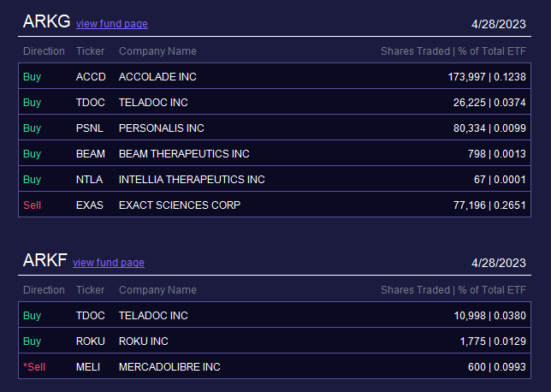The image size is (551, 392).
Task: Select the BEAM ticker cell
Action: (91, 154)
